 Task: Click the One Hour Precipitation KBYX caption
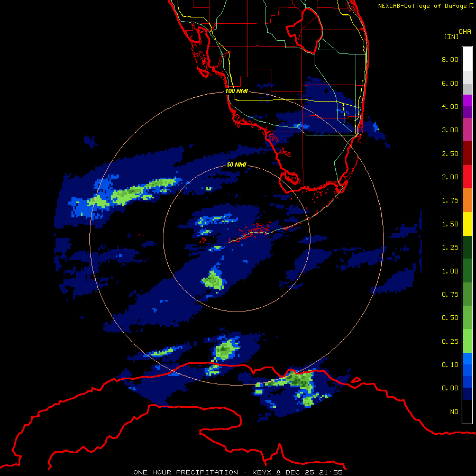pyautogui.click(x=238, y=472)
